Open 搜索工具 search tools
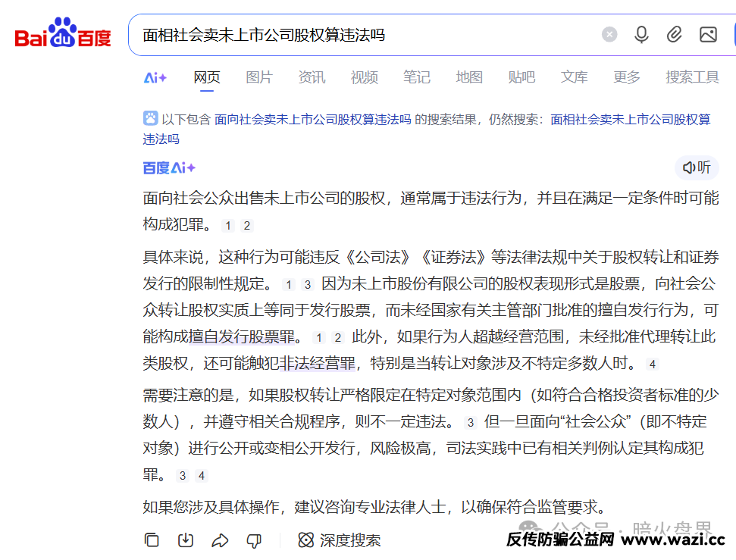This screenshot has width=736, height=560. click(692, 77)
